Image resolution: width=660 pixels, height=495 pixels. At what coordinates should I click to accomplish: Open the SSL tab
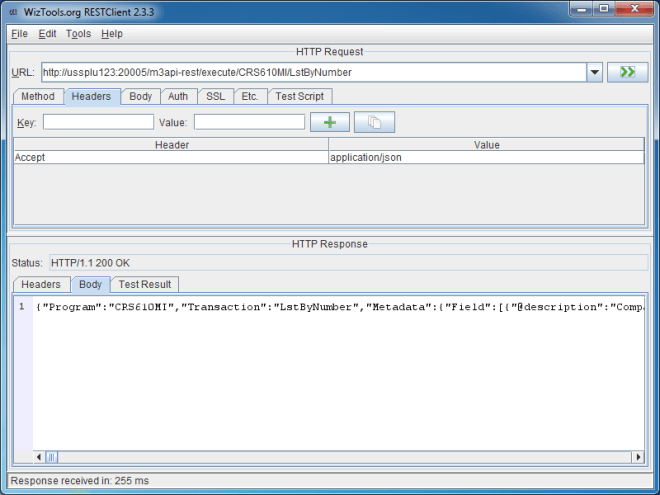[x=215, y=97]
